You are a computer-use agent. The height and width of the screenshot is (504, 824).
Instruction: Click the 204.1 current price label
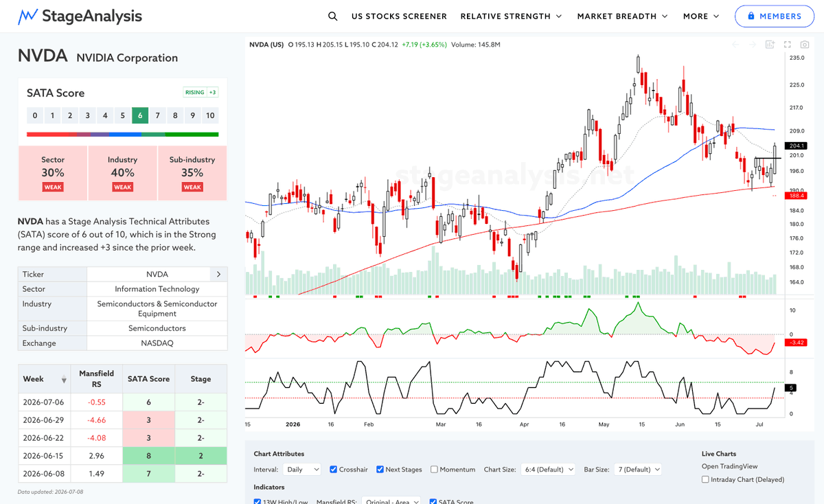797,146
